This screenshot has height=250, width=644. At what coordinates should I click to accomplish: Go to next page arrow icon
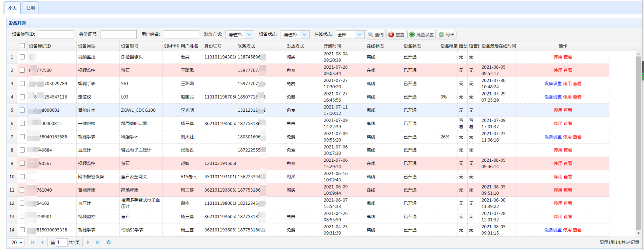88,243
